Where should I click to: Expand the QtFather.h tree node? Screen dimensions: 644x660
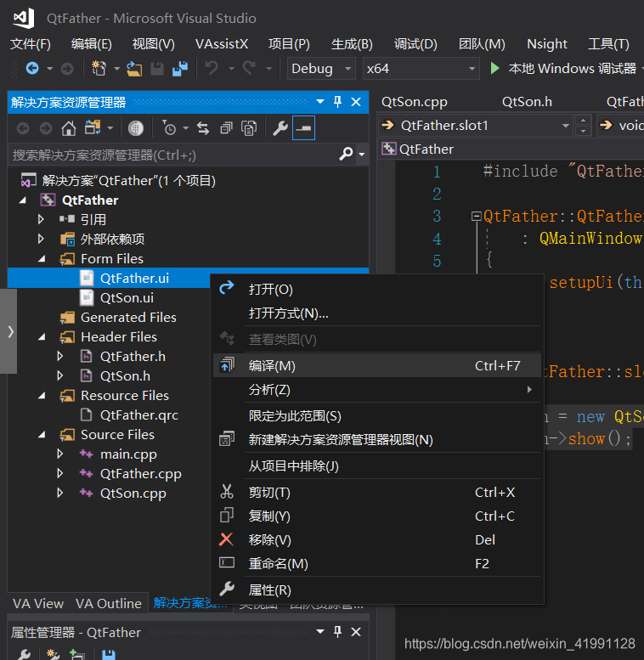click(x=60, y=356)
